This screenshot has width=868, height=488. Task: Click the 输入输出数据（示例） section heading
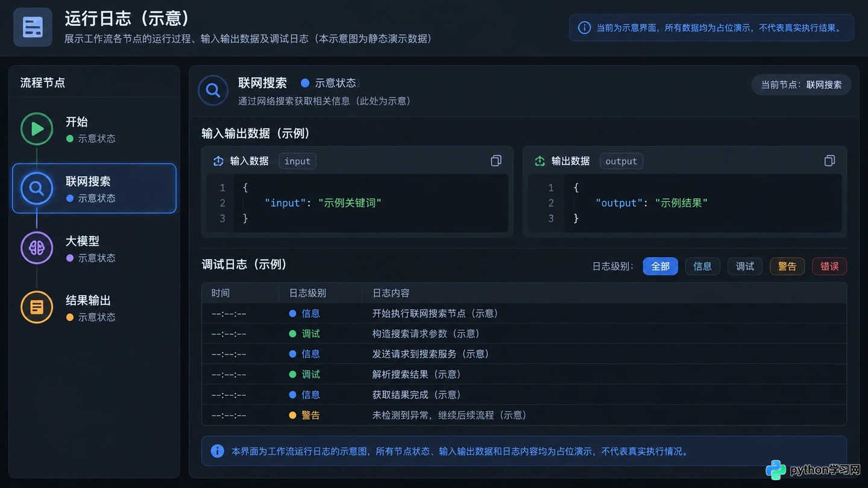pos(256,133)
